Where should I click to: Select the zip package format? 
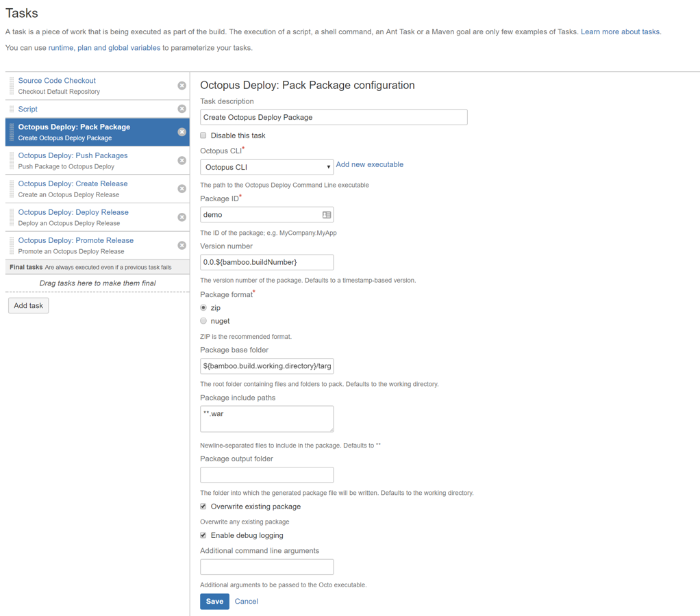[x=203, y=307]
